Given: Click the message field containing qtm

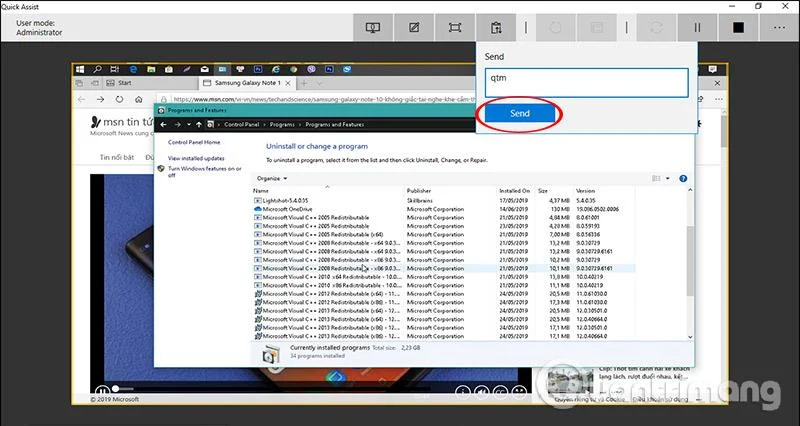Looking at the screenshot, I should pos(586,83).
